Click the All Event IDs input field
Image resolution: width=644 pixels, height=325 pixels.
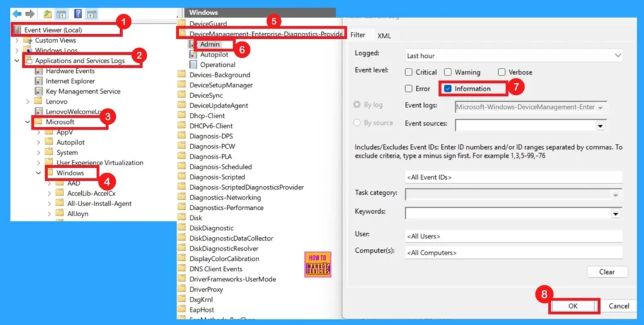pyautogui.click(x=513, y=178)
